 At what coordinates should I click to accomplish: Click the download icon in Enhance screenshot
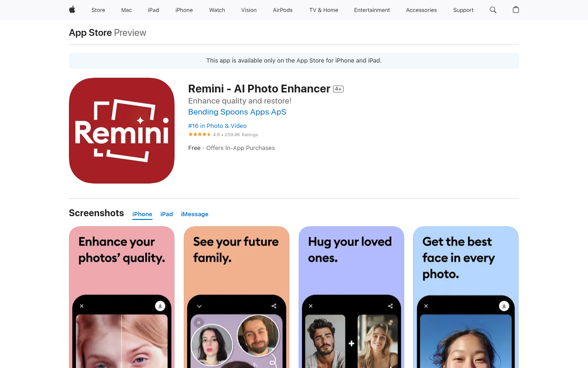pyautogui.click(x=160, y=306)
